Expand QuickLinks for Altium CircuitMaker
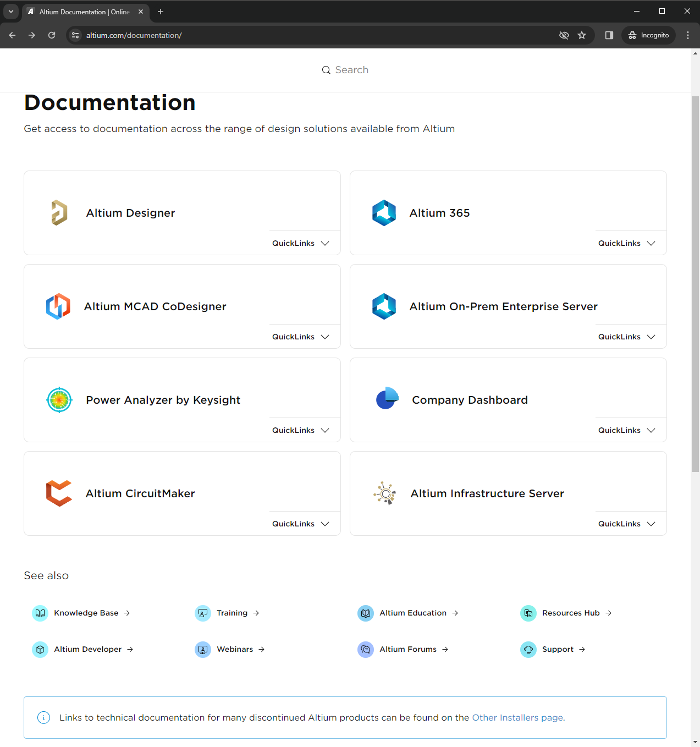 click(x=301, y=524)
